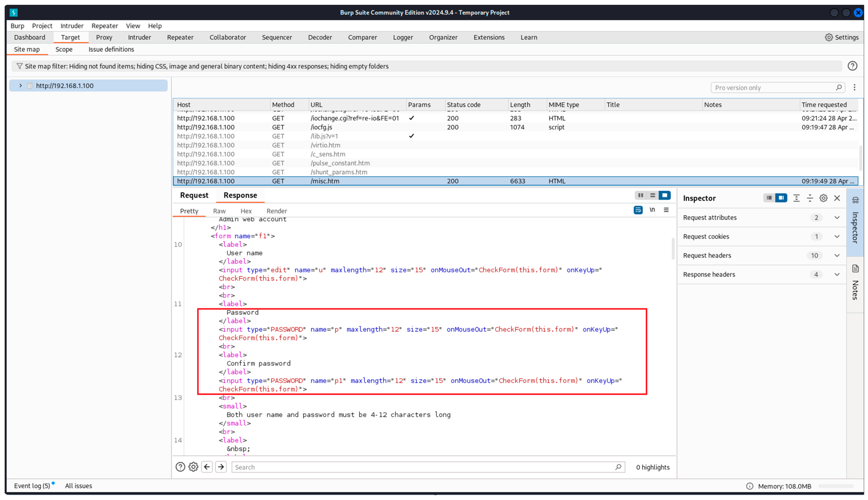Click the Settings gear icon in the top right
Viewport: 868px width, 500px height.
coord(829,37)
